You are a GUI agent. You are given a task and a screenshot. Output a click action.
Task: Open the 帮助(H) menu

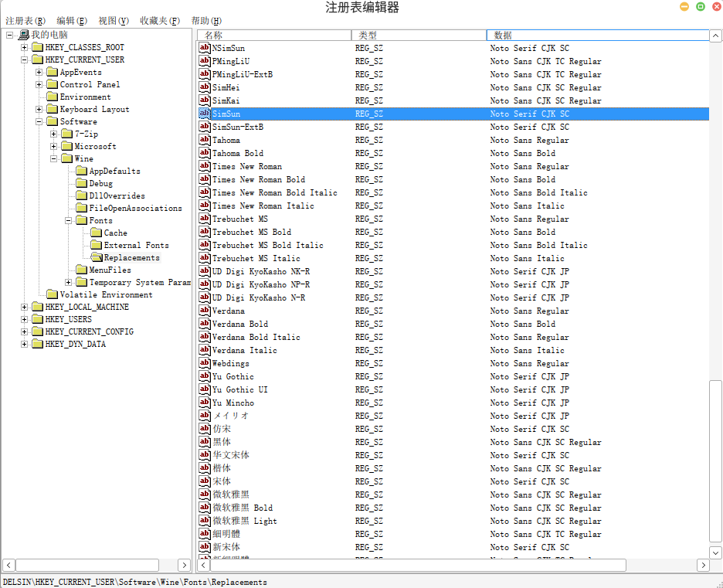click(206, 21)
